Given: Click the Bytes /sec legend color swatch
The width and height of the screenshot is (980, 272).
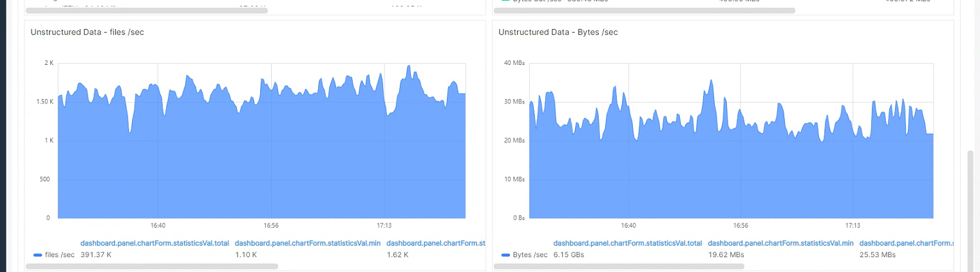Looking at the screenshot, I should [x=505, y=255].
